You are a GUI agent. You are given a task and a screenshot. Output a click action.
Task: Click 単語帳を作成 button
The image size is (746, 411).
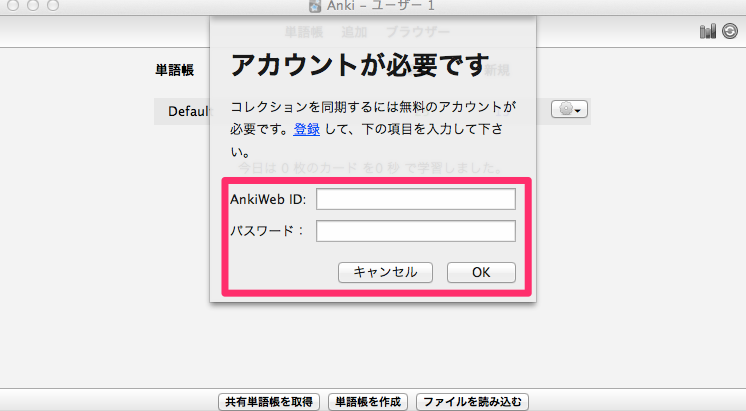click(368, 402)
